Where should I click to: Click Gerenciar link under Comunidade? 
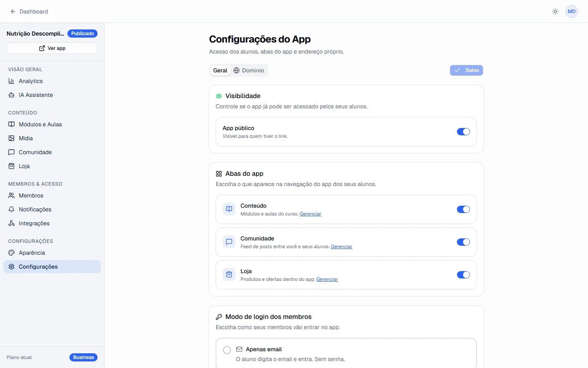pos(341,247)
